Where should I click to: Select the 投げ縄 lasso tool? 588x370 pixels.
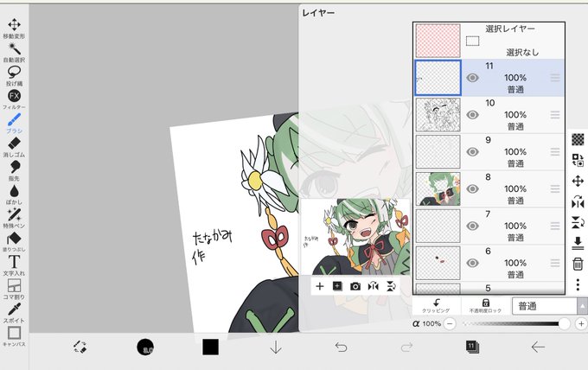point(14,76)
